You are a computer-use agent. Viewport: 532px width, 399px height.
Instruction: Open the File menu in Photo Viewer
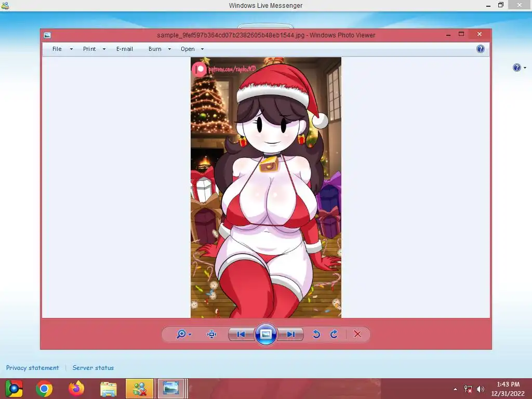point(57,49)
